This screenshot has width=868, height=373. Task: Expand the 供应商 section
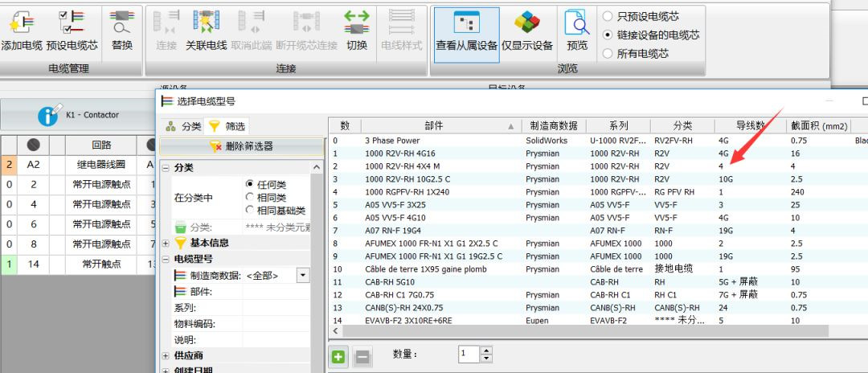[x=166, y=355]
